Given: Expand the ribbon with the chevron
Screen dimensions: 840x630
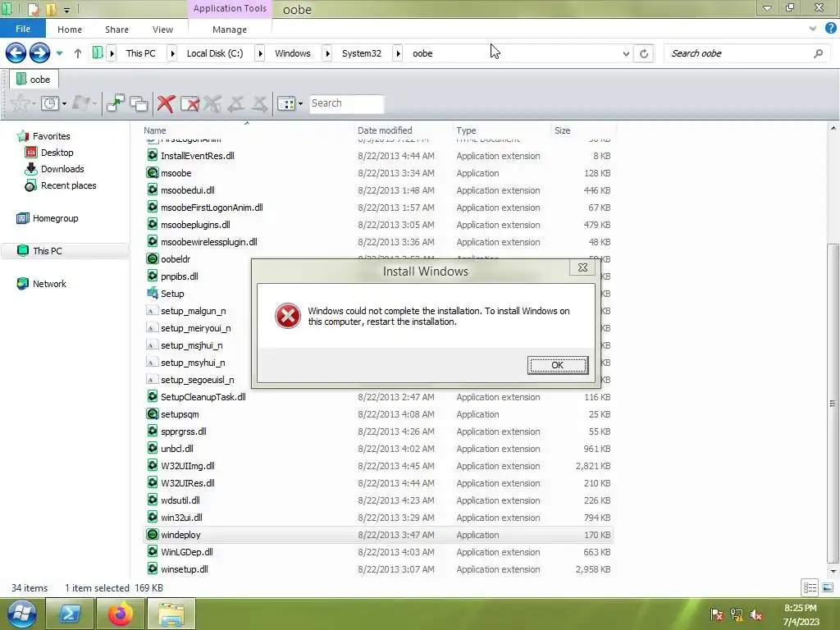Looking at the screenshot, I should [x=813, y=29].
